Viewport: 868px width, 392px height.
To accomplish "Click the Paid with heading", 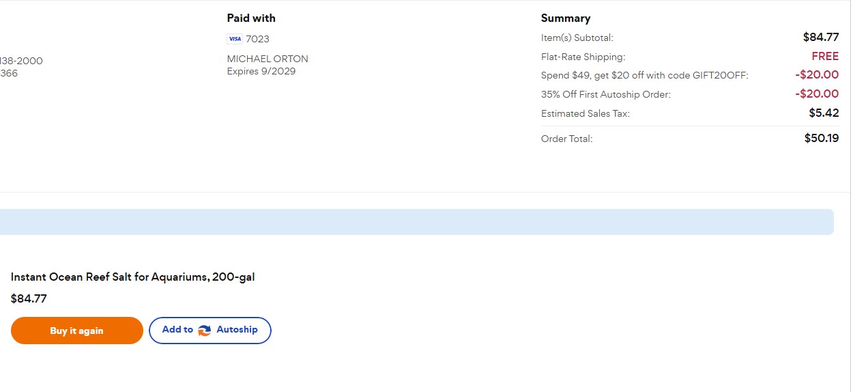I will tap(251, 18).
